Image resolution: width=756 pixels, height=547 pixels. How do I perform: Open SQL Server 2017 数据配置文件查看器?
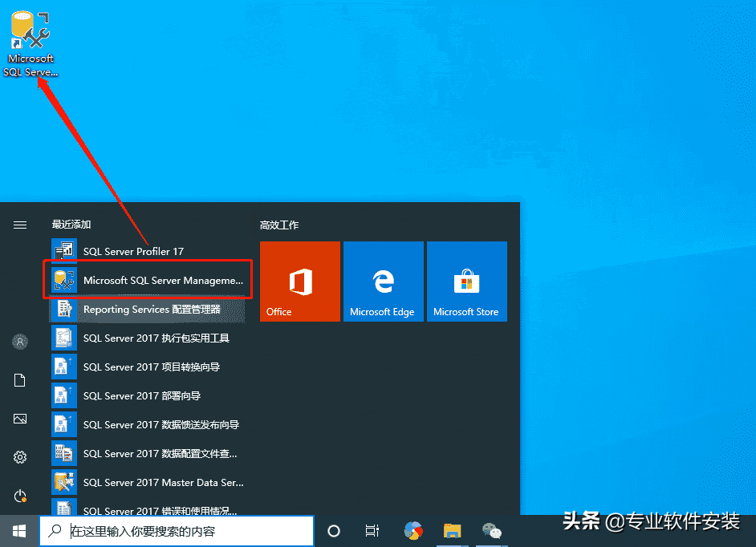click(148, 453)
